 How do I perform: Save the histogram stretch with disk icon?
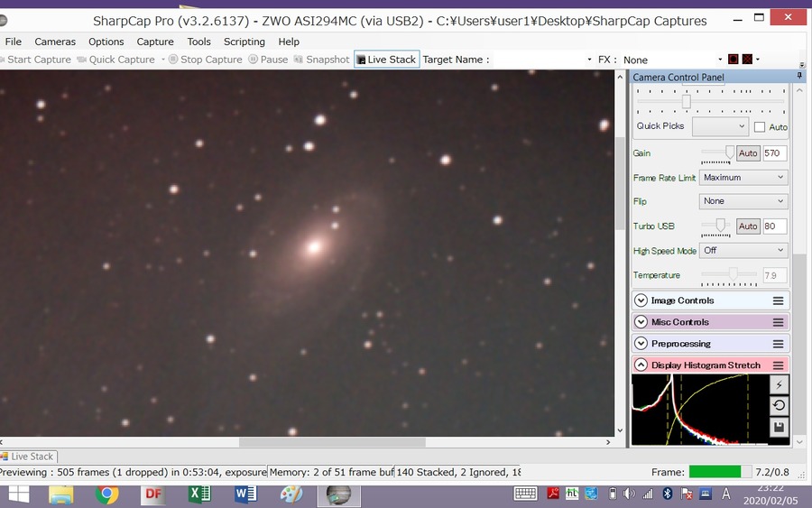click(779, 427)
